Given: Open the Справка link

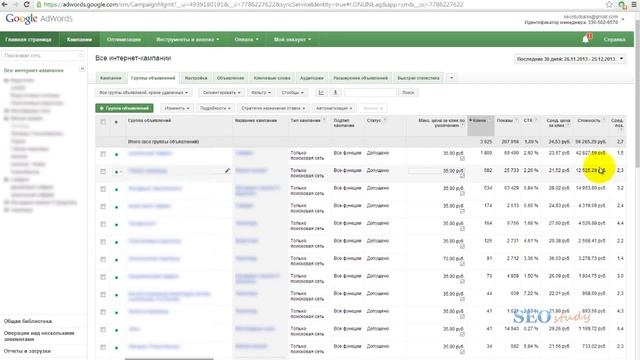Looking at the screenshot, I should point(614,40).
